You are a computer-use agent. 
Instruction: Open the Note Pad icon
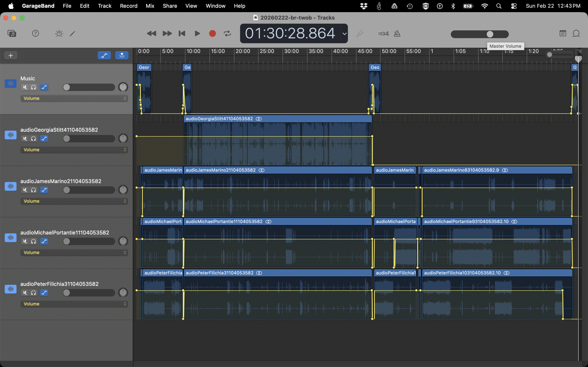coord(563,33)
